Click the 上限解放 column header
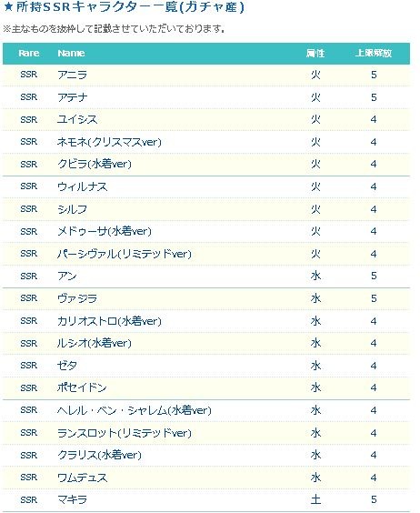 374,53
